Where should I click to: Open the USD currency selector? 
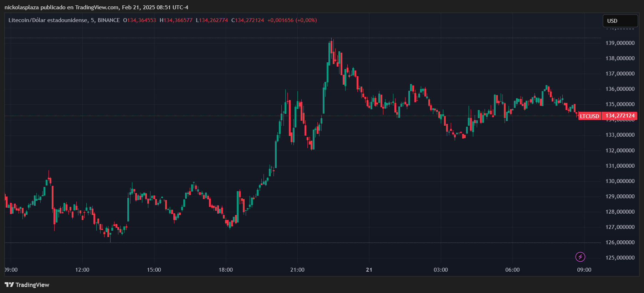coord(620,21)
